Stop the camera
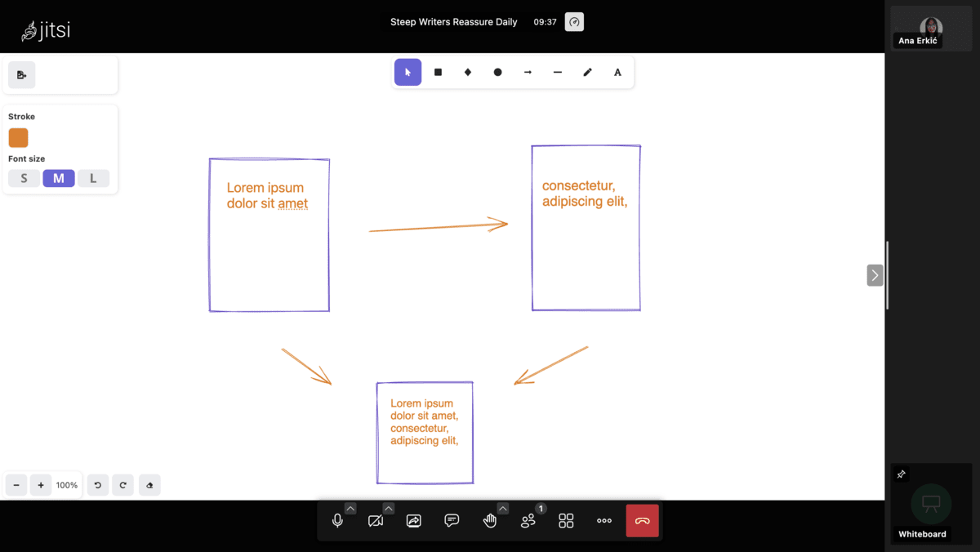Screen dimensions: 980x552 coord(376,520)
